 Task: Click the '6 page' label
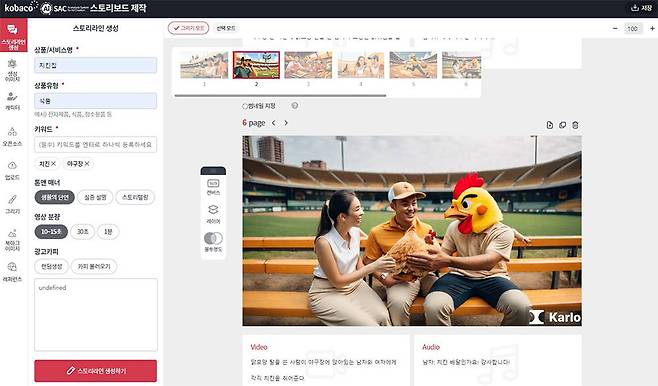click(253, 123)
